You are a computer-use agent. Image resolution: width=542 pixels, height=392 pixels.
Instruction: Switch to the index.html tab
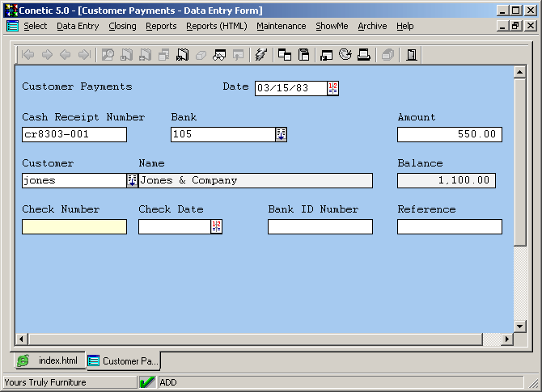tap(49, 360)
